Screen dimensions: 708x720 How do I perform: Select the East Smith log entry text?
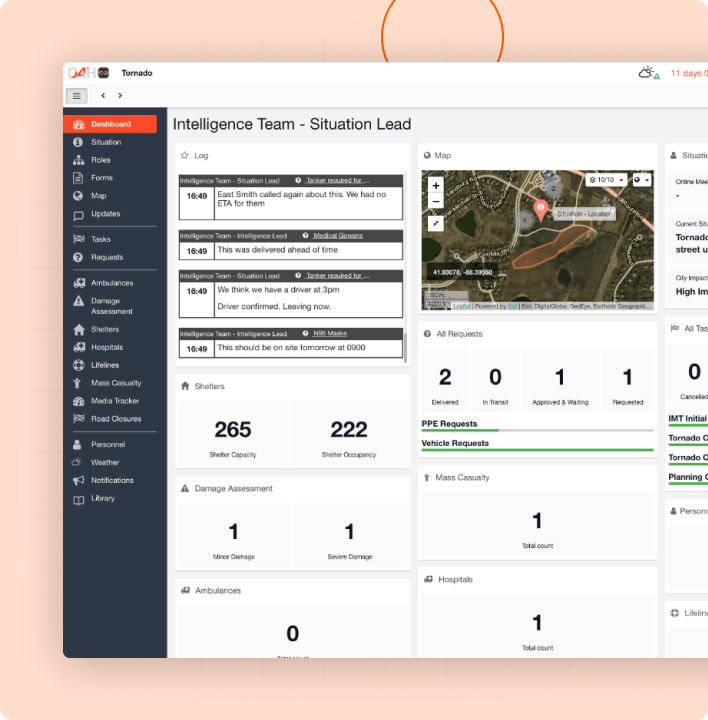pyautogui.click(x=301, y=199)
